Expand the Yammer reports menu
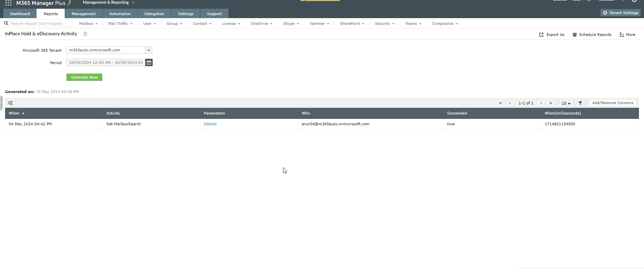 tap(319, 24)
